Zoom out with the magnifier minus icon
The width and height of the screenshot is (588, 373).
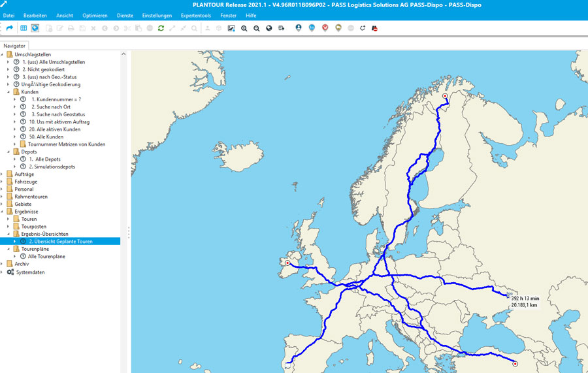pos(257,28)
